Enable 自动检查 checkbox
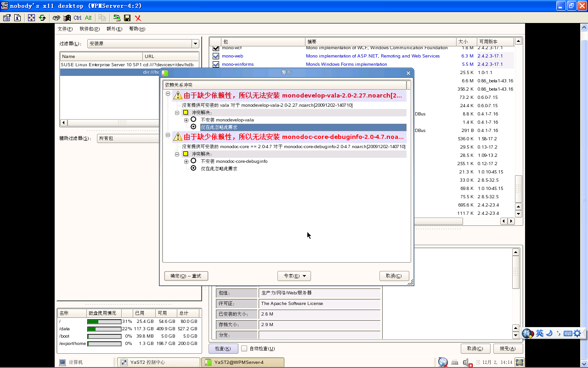This screenshot has height=368, width=588. [x=244, y=349]
